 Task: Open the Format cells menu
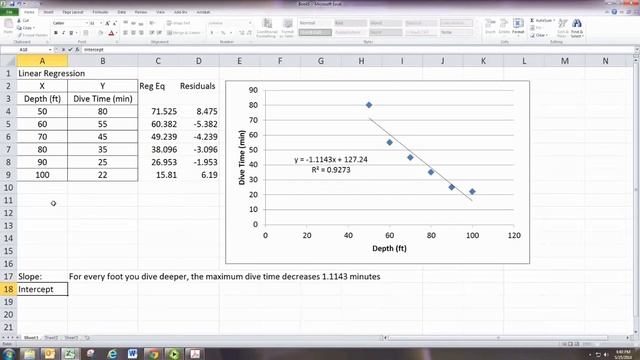point(518,27)
